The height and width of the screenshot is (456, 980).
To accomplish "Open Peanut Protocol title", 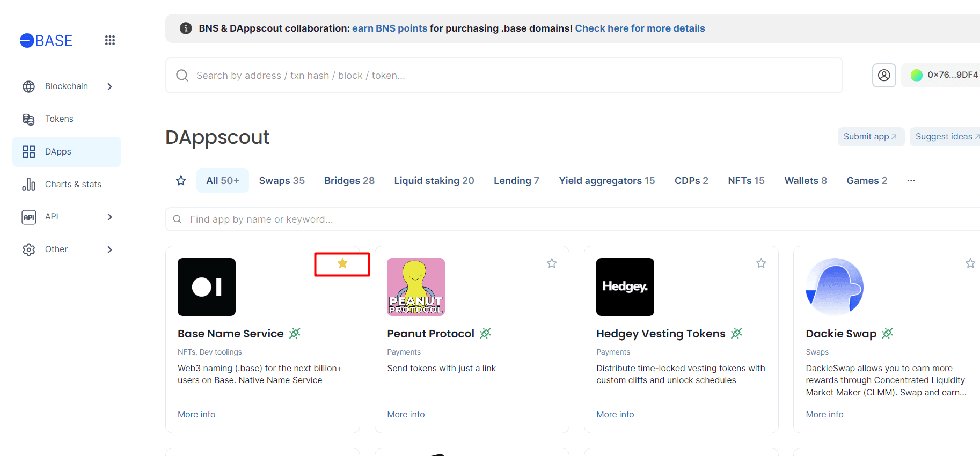I will click(430, 334).
